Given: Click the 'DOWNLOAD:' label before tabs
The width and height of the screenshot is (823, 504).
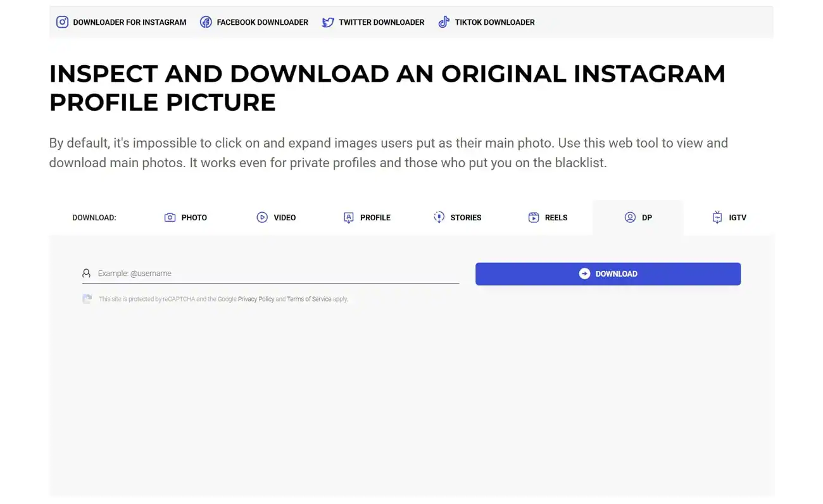Looking at the screenshot, I should tap(94, 217).
